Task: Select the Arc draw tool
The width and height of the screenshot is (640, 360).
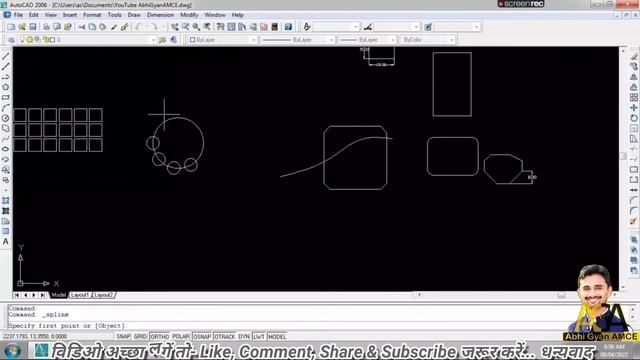Action: pyautogui.click(x=6, y=108)
